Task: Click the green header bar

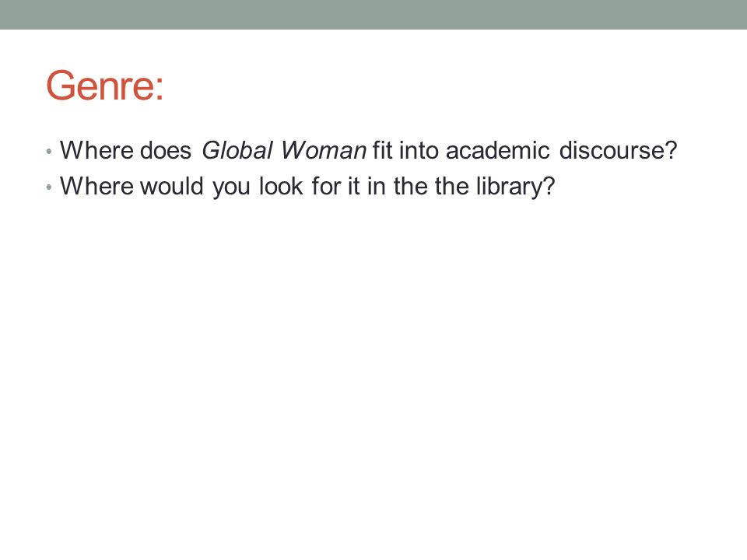Action: (x=373, y=15)
